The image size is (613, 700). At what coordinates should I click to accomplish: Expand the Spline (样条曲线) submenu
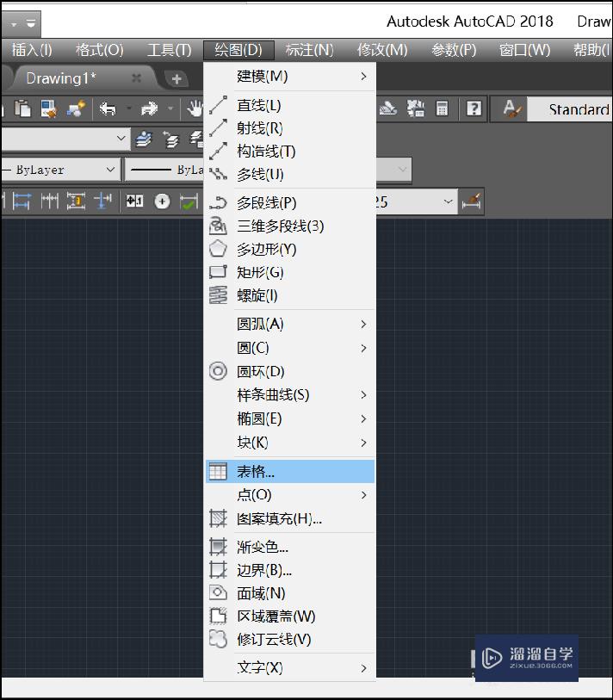[289, 394]
